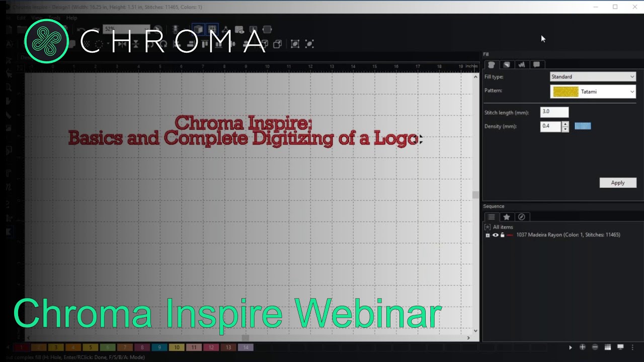The width and height of the screenshot is (644, 362).
Task: Expand the 1037 Madeira Rayon tree node
Action: 487,235
